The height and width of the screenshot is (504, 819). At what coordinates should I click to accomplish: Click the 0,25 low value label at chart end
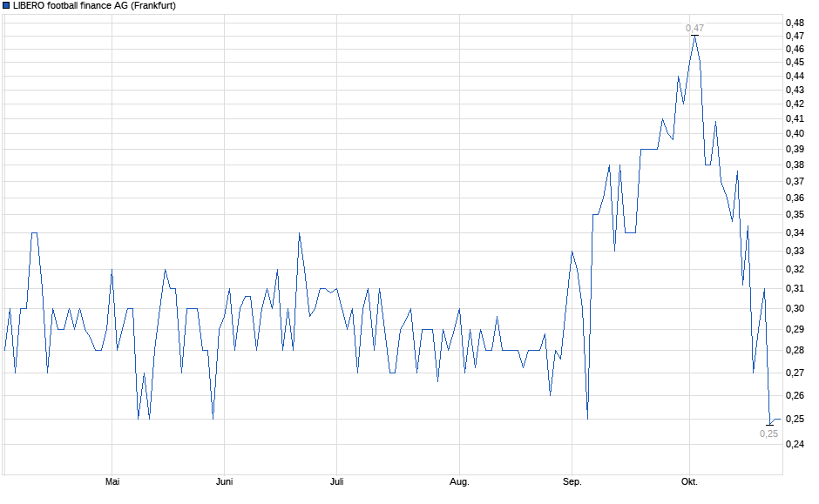tap(768, 433)
